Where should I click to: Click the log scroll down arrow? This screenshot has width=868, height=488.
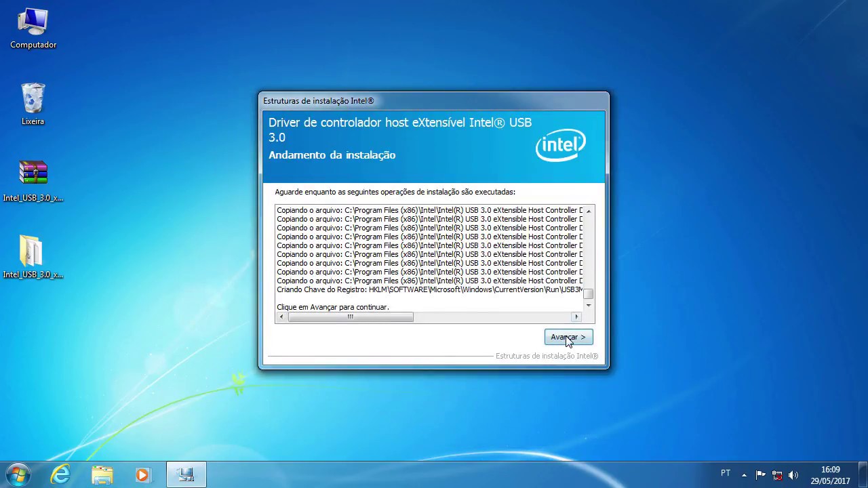588,305
